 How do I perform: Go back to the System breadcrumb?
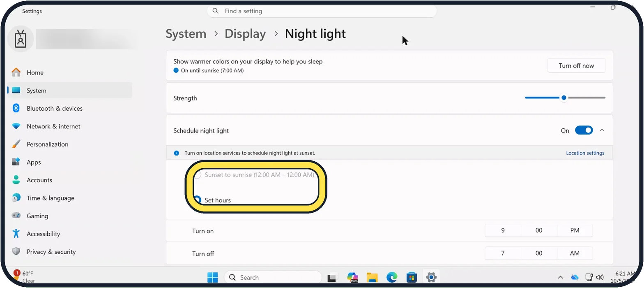[x=186, y=34]
